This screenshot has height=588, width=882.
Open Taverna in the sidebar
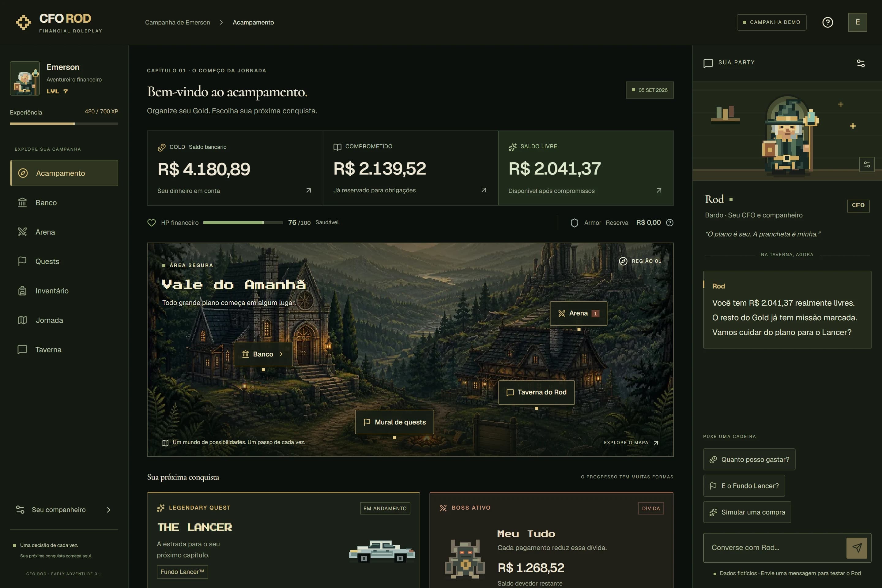tap(64, 349)
